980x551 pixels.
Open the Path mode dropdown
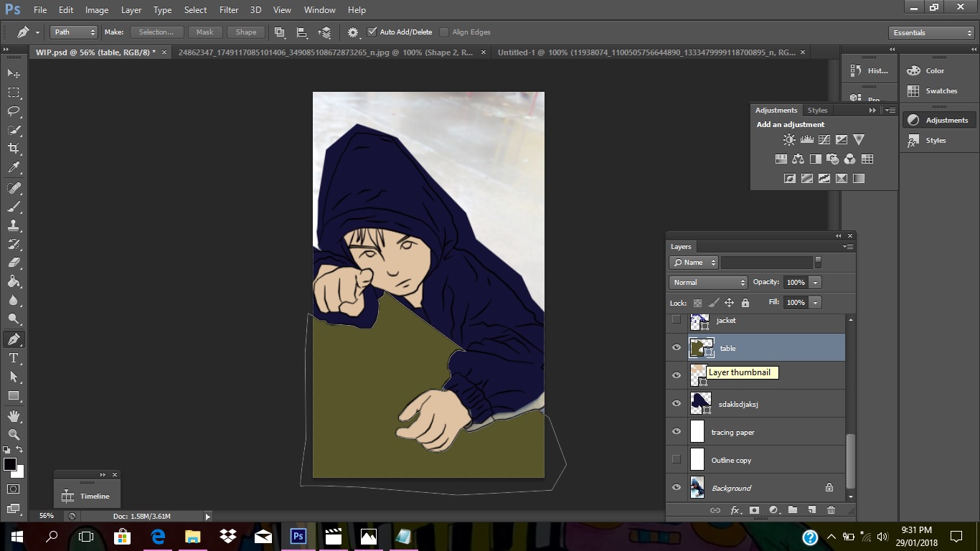click(x=74, y=32)
